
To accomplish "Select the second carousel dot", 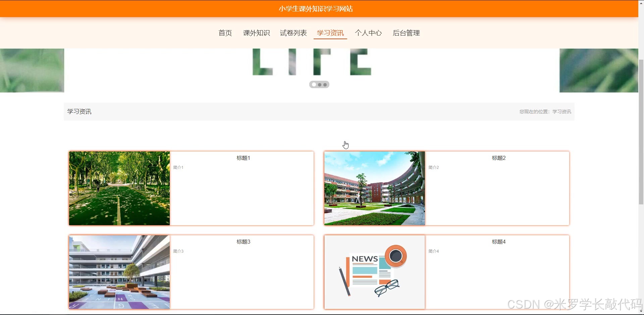I will [320, 84].
